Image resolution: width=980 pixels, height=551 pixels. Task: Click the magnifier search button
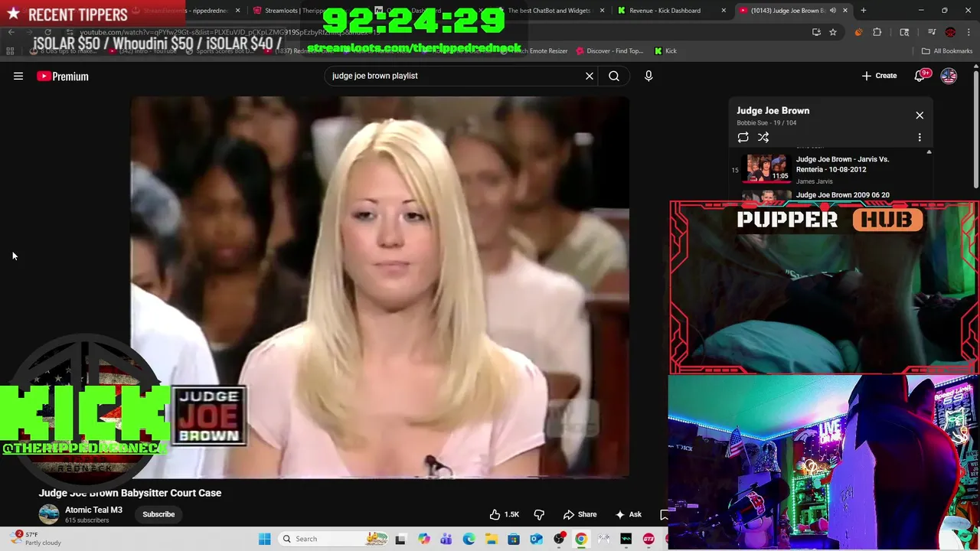(x=614, y=76)
